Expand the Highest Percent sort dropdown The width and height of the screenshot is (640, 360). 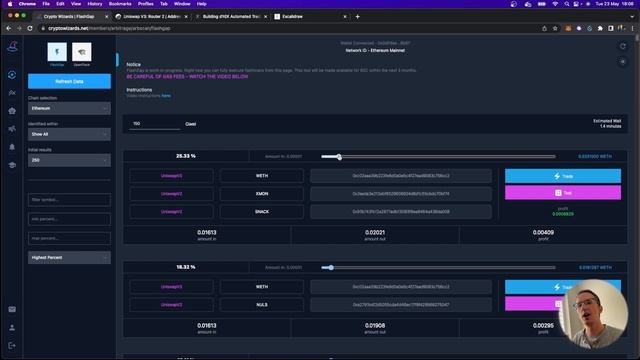click(69, 258)
